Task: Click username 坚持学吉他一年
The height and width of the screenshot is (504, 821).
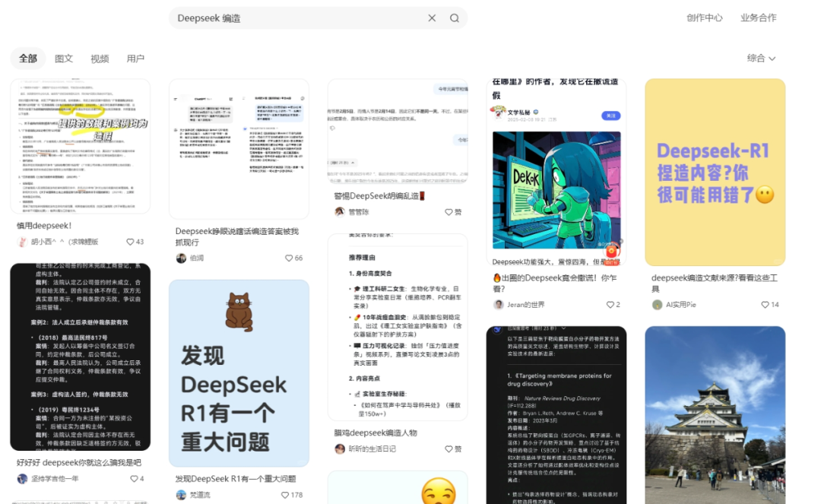Action: pyautogui.click(x=55, y=478)
